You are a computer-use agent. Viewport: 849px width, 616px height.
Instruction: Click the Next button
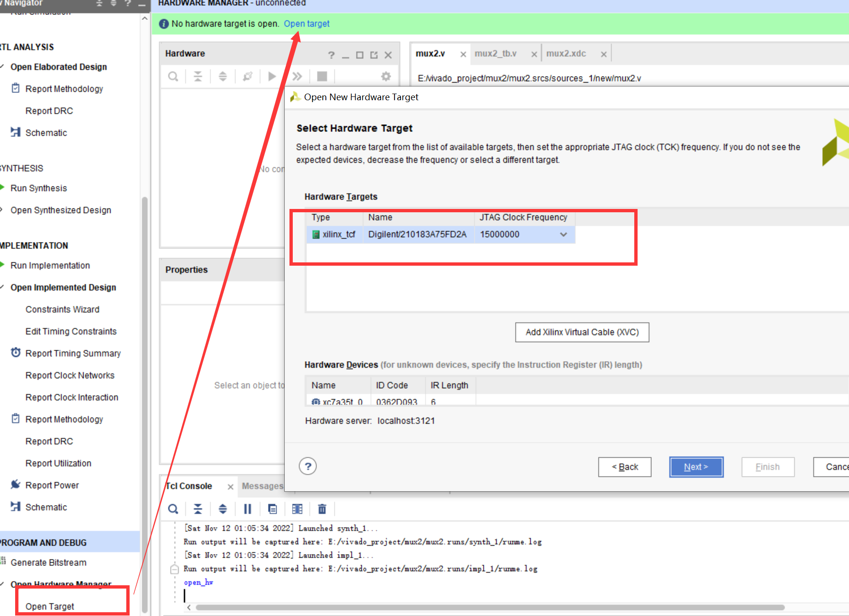[x=696, y=467]
